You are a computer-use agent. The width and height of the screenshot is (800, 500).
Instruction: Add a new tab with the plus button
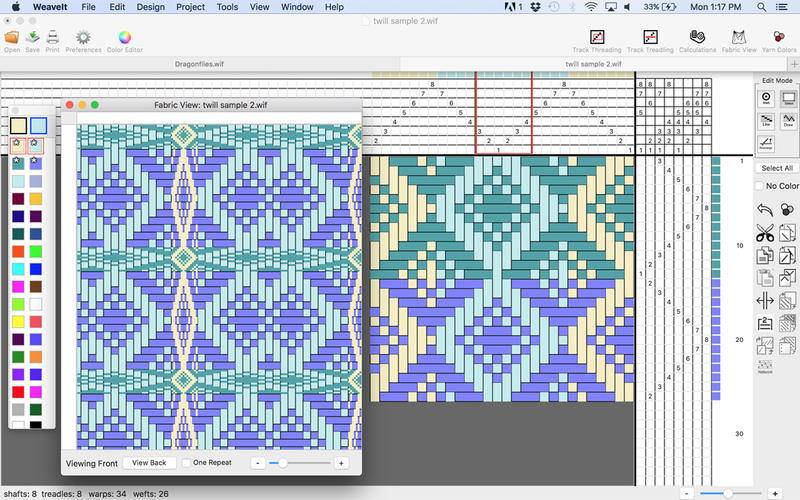click(x=794, y=64)
